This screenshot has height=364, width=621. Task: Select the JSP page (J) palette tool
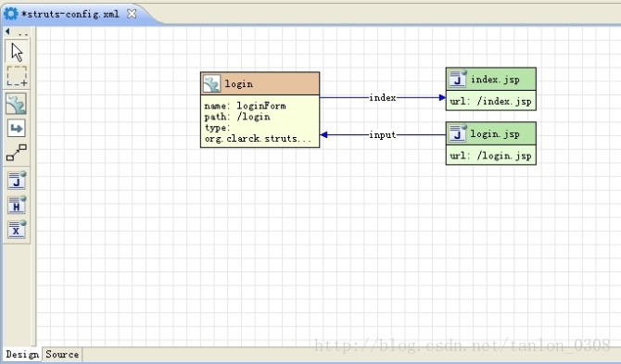tap(17, 181)
